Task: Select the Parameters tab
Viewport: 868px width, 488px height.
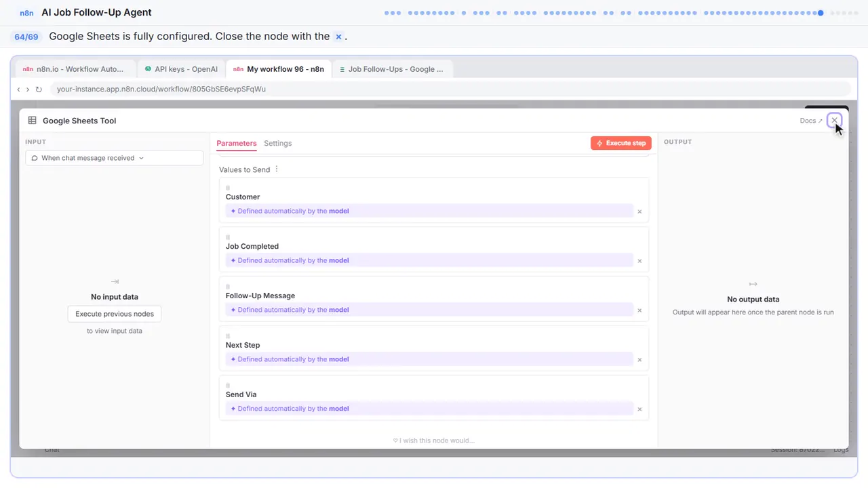Action: click(x=237, y=143)
